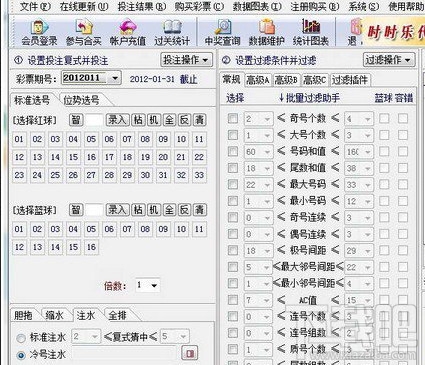The image size is (425, 365).
Task: Select blue ball number 16
Action: (x=91, y=247)
